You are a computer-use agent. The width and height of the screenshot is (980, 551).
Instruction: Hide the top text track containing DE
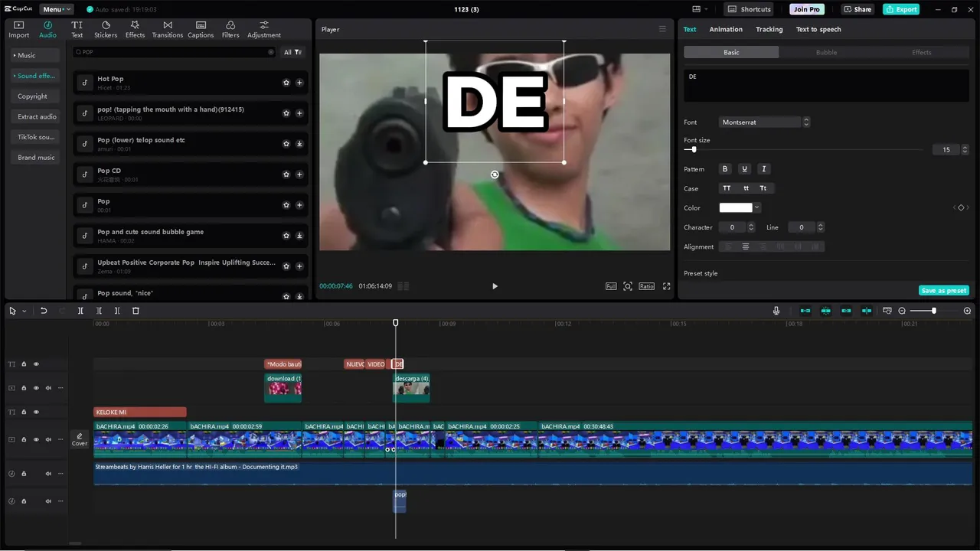36,364
